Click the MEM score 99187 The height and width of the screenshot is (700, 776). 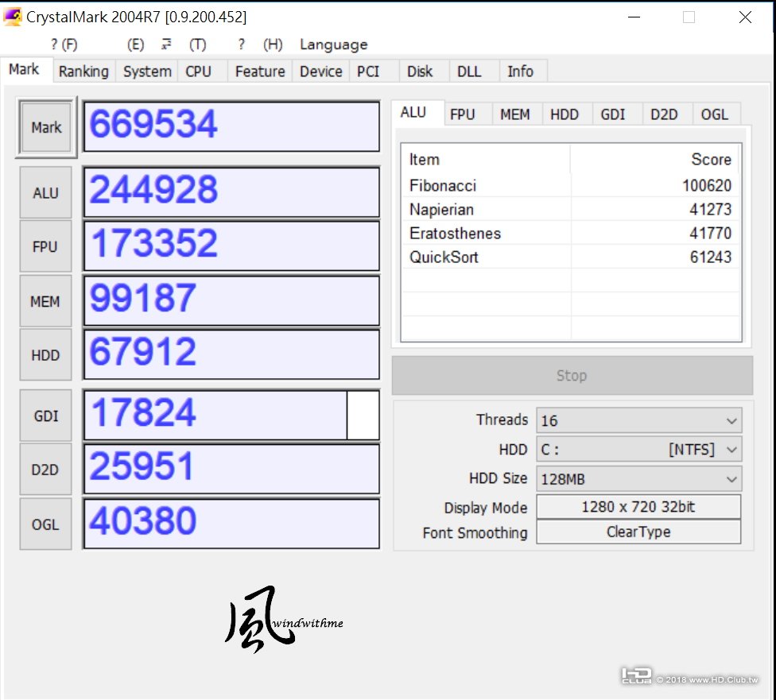231,300
